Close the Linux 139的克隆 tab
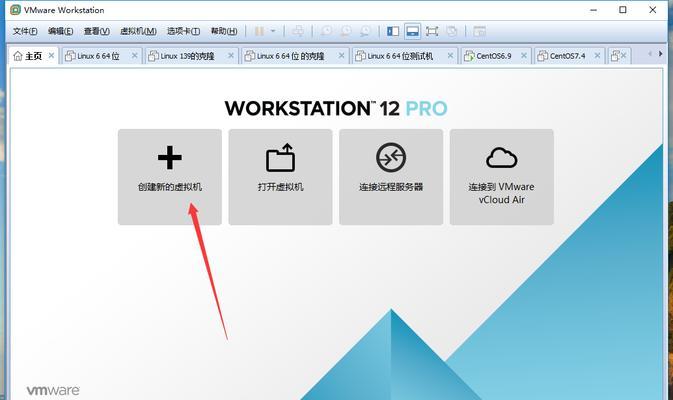This screenshot has width=673, height=400. [230, 55]
